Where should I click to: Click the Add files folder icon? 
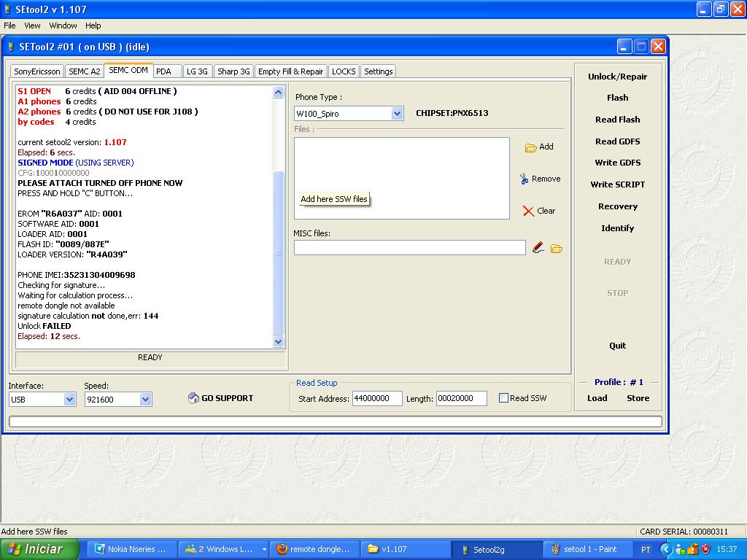(530, 147)
